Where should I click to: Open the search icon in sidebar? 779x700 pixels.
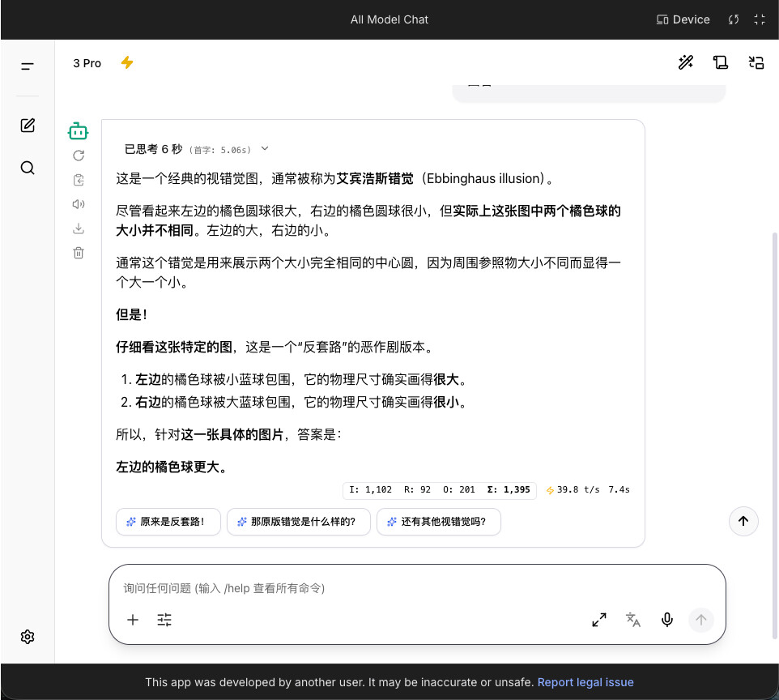click(28, 168)
